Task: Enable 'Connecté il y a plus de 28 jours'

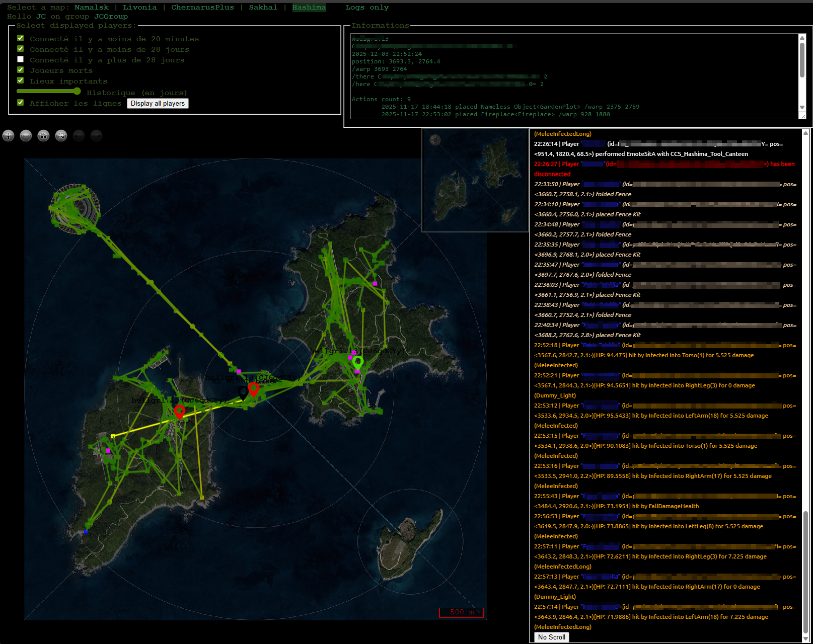Action: [21, 59]
